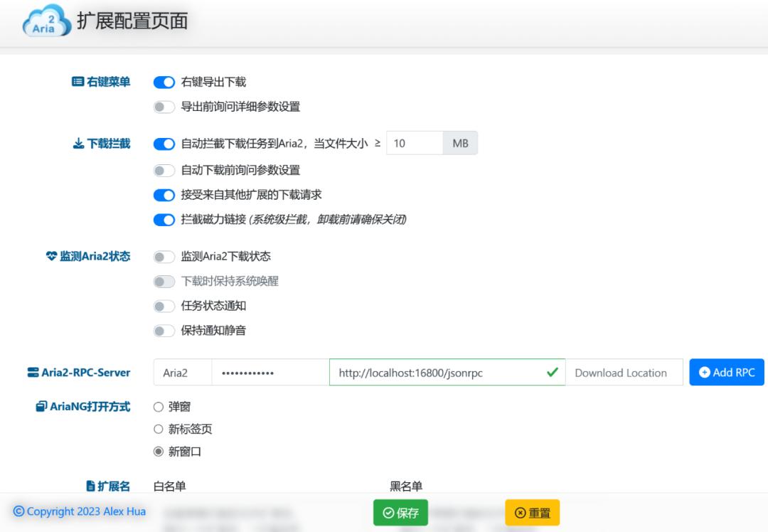Click the 重置 reset button
768x532 pixels.
click(532, 511)
